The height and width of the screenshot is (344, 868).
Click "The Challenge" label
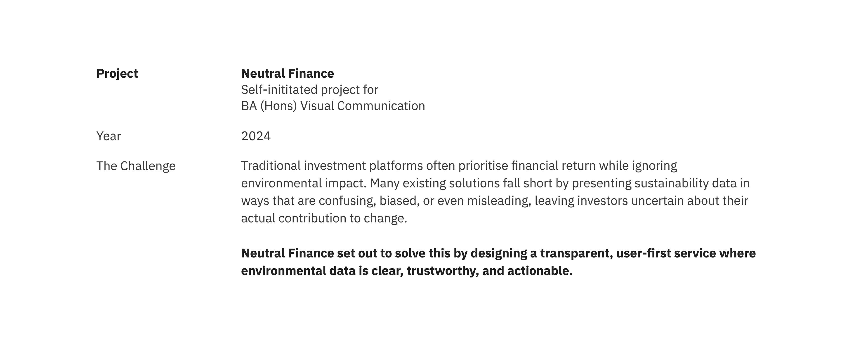pos(136,166)
